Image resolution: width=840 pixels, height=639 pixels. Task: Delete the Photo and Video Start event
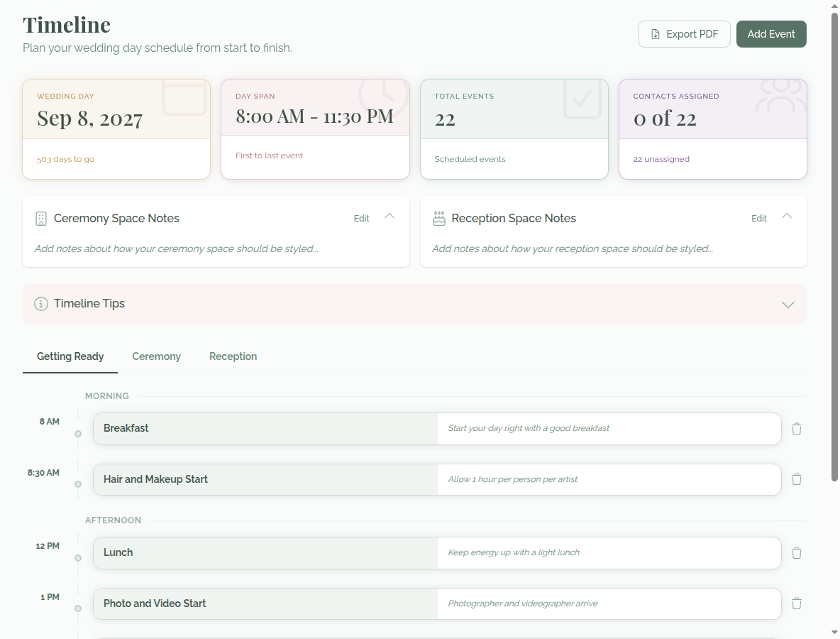pyautogui.click(x=797, y=603)
